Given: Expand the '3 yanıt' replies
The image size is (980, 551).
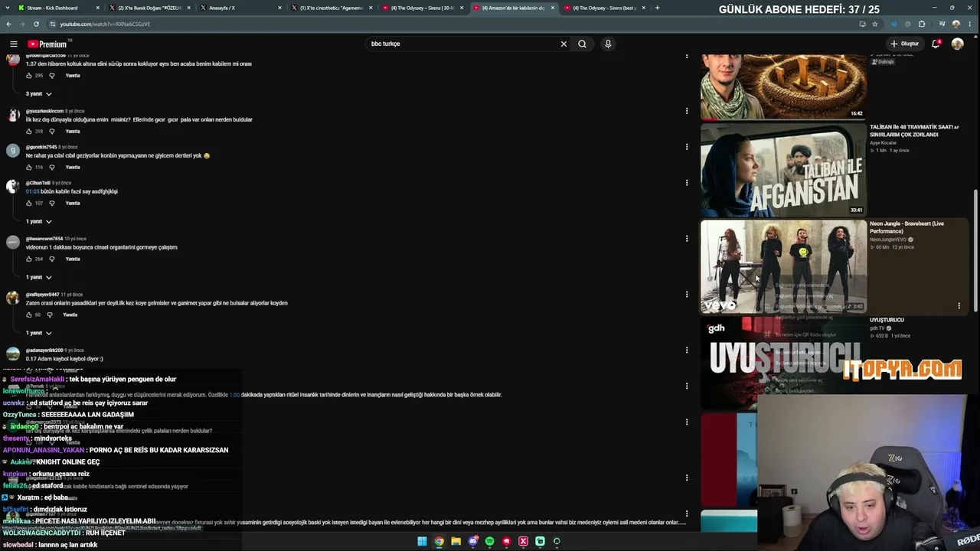Looking at the screenshot, I should pos(38,93).
